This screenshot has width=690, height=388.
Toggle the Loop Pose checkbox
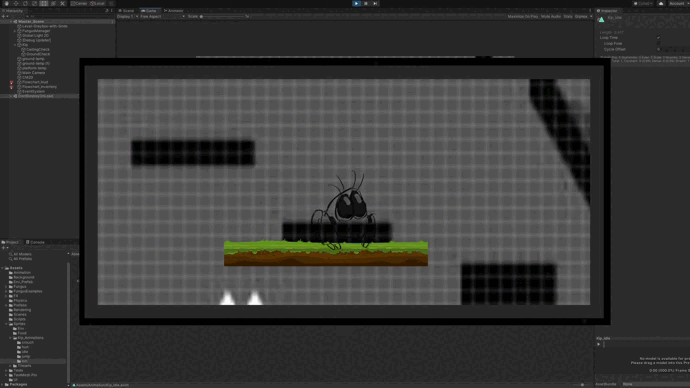[x=658, y=44]
